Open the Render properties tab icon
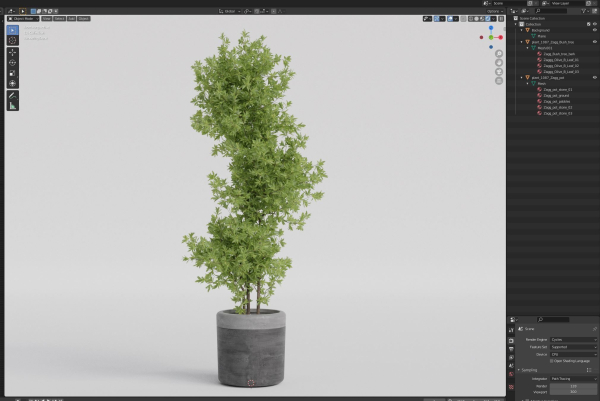 pyautogui.click(x=512, y=341)
